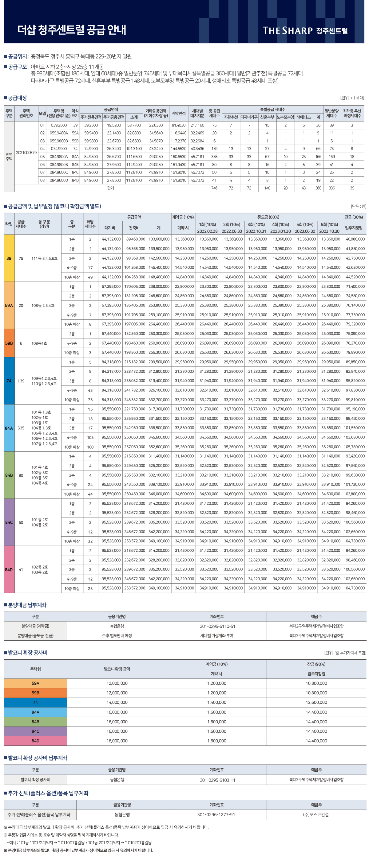Click payment date '2022.02.28'

pos(207,231)
